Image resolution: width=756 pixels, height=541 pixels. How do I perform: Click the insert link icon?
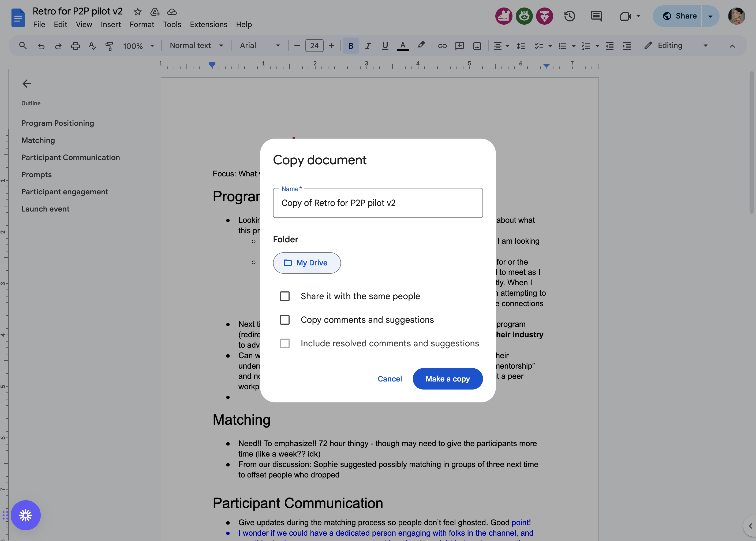tap(442, 46)
